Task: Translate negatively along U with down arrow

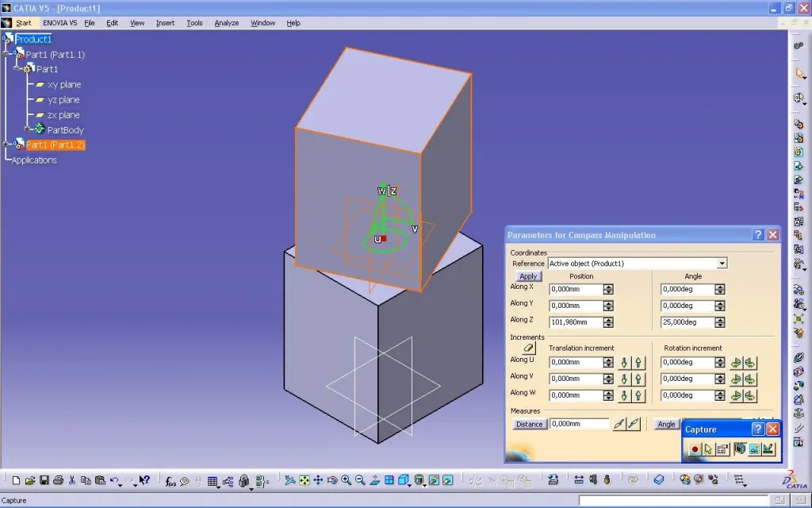Action: pyautogui.click(x=624, y=363)
